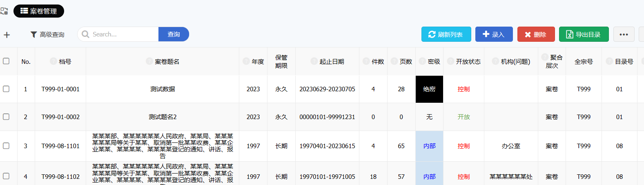Click archive number T999-08-1102
Viewport: 644px width, 185px height.
pos(60,176)
